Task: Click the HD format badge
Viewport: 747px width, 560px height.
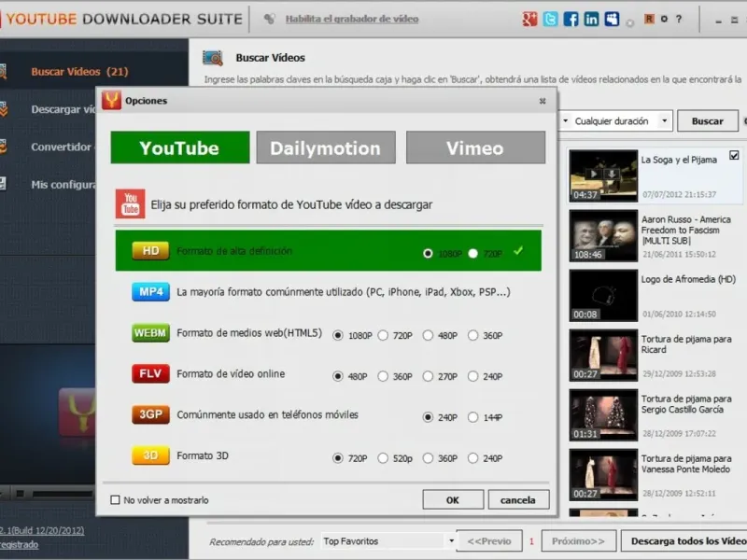Action: pos(150,251)
